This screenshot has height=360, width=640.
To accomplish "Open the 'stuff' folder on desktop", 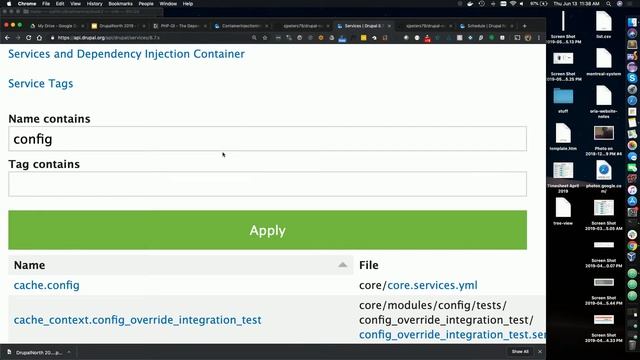I will coord(563,100).
